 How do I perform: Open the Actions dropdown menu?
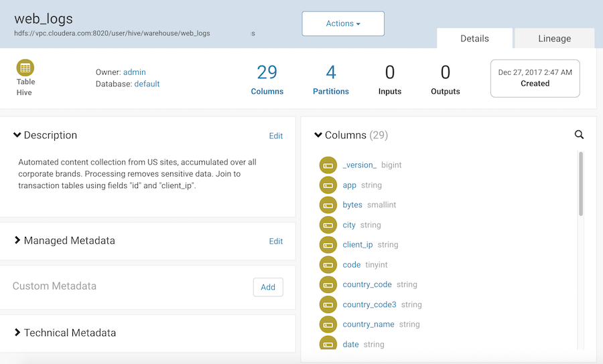(x=343, y=23)
